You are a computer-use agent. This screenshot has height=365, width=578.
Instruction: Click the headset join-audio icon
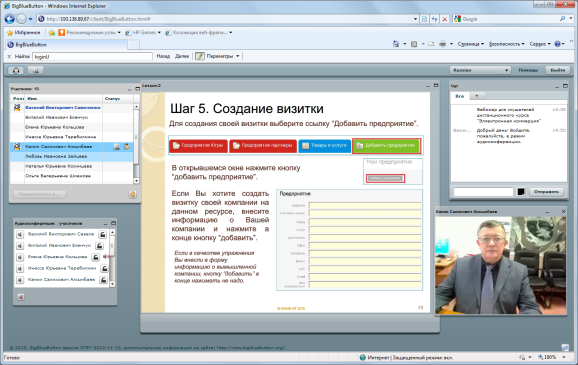16,70
